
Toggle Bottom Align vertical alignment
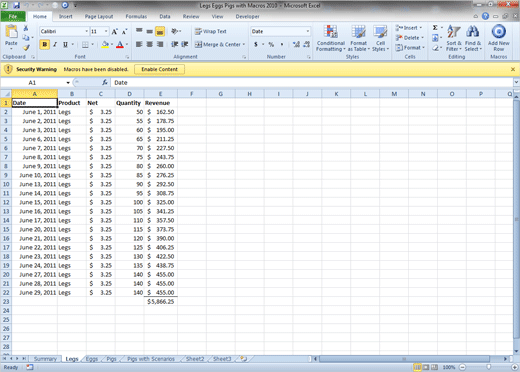160,31
